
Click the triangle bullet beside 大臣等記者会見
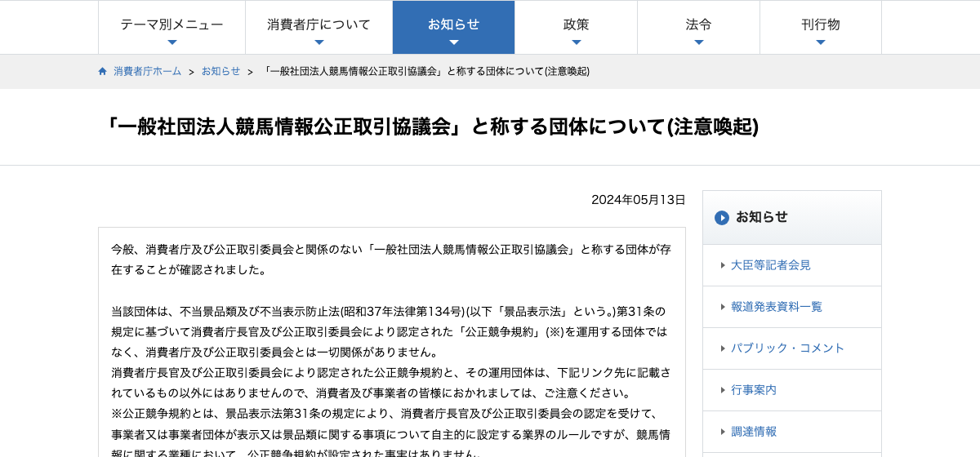point(723,265)
